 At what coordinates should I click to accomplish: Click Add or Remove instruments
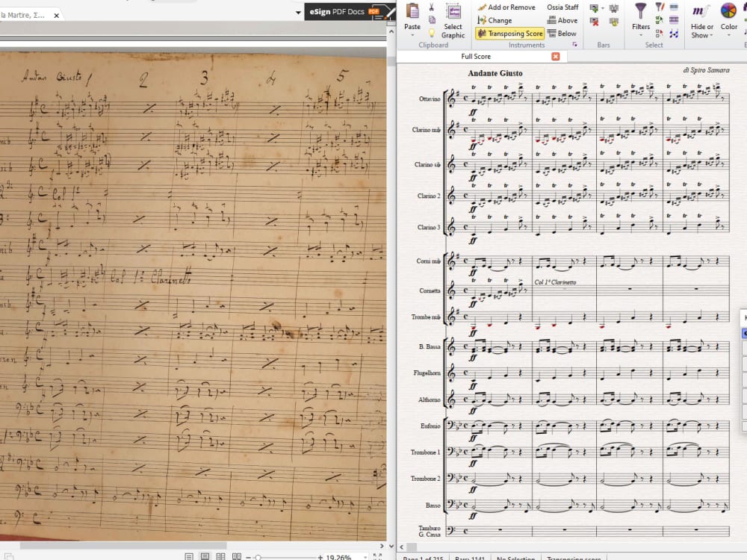506,7
